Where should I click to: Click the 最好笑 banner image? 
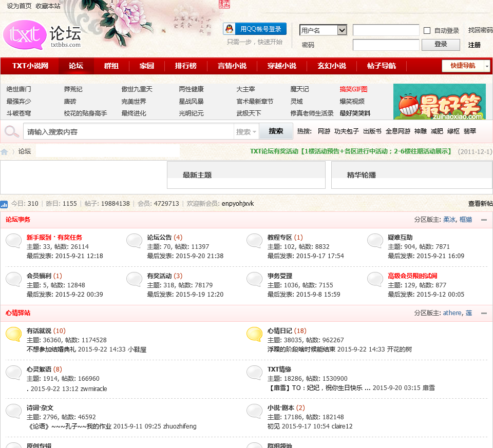(439, 102)
